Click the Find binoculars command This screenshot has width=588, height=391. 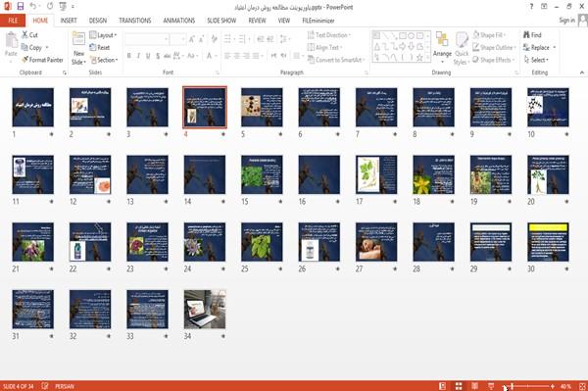532,35
